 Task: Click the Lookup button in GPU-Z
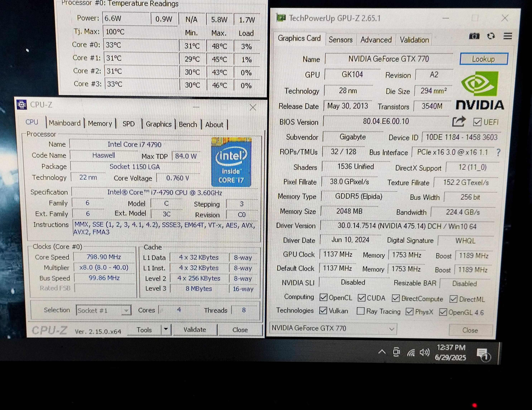click(483, 59)
